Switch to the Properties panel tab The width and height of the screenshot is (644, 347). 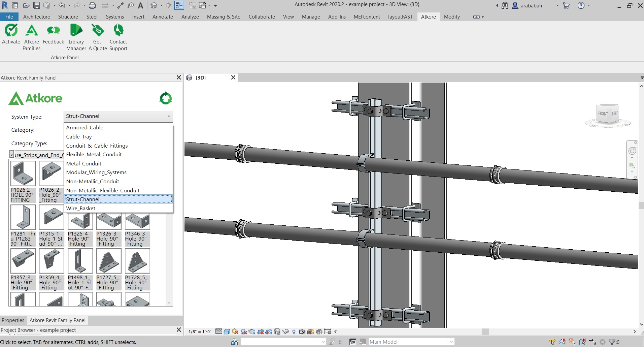[13, 320]
